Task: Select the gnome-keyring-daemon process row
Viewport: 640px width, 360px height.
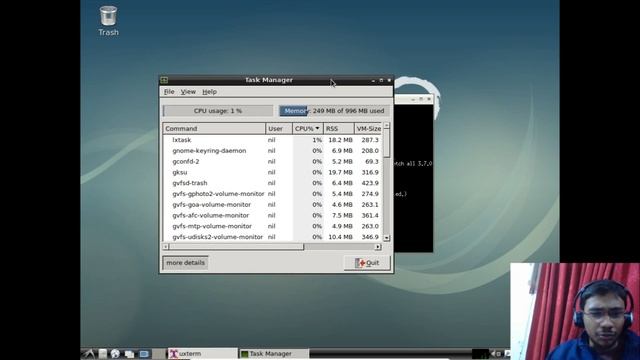Action: click(272, 151)
